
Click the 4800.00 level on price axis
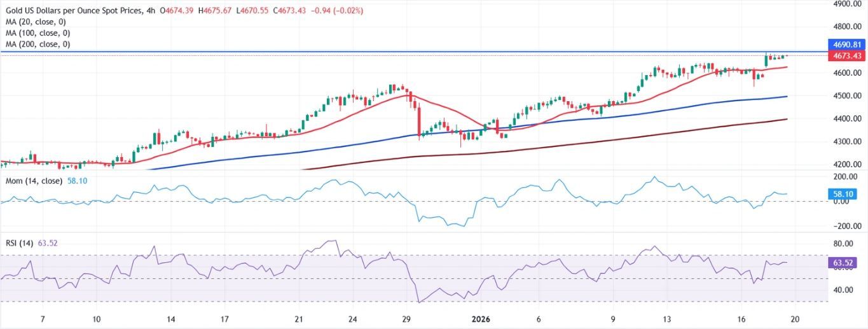847,27
